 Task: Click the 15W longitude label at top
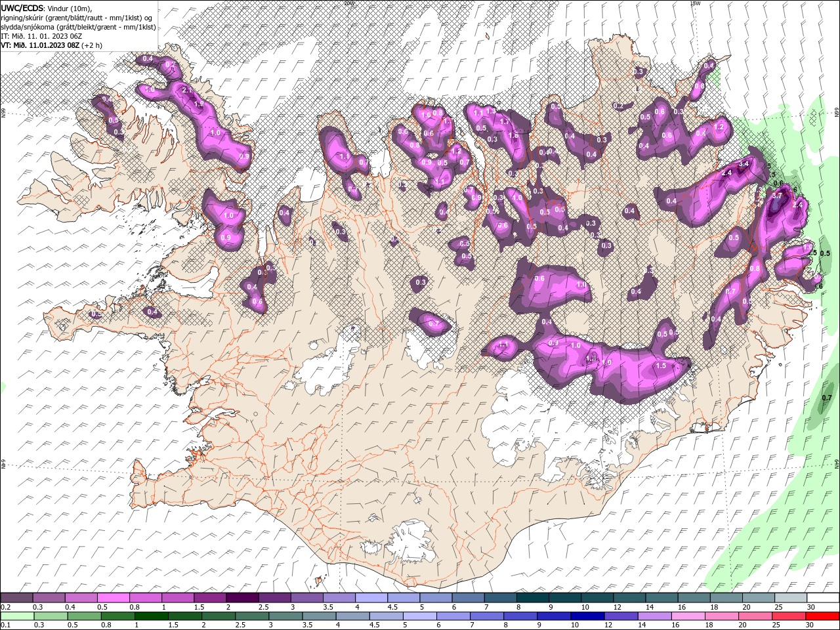coord(695,3)
